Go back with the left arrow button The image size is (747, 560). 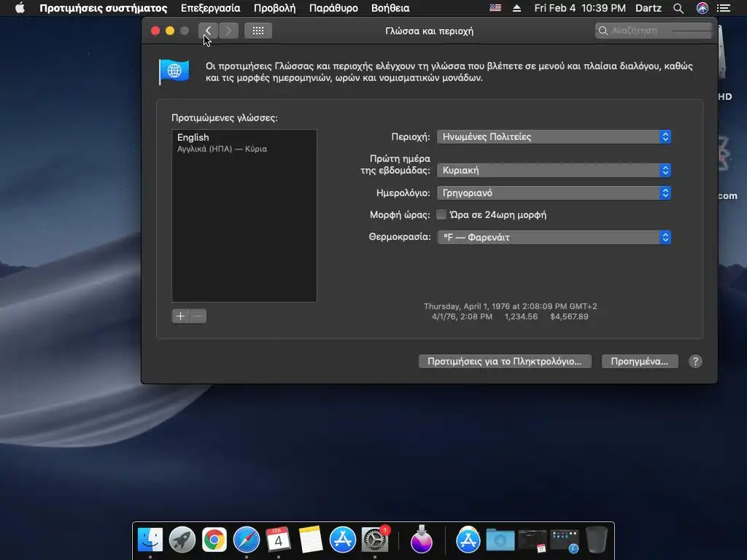pos(208,31)
